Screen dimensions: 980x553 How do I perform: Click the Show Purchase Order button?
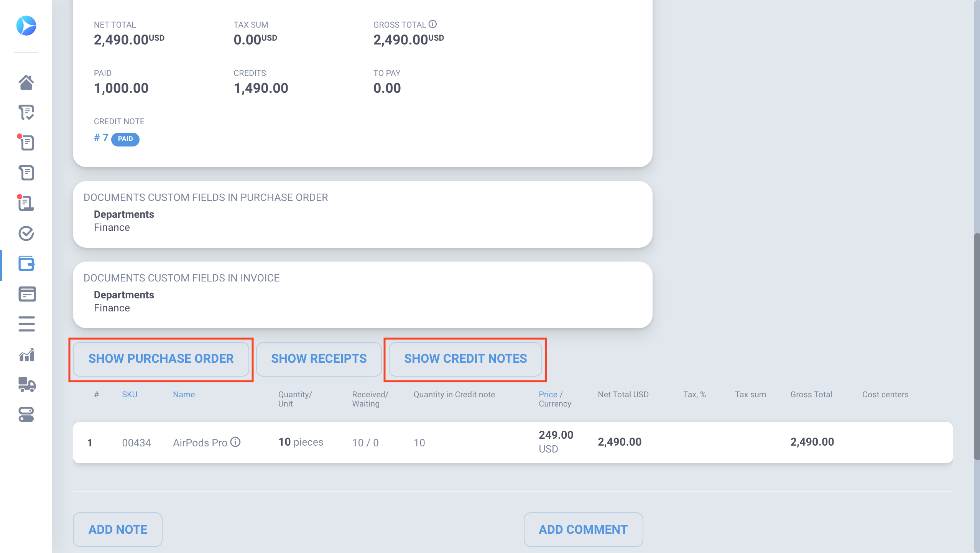[161, 359]
